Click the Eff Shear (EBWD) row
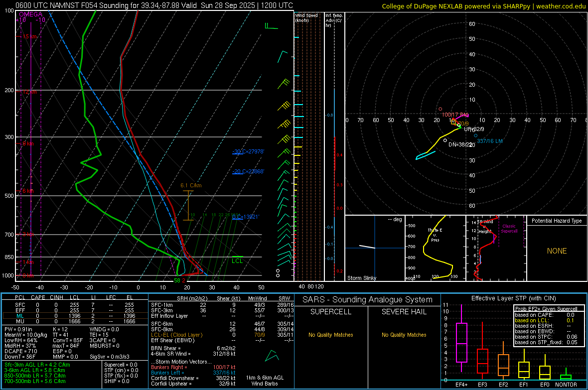This screenshot has width=588, height=390. [x=222, y=340]
